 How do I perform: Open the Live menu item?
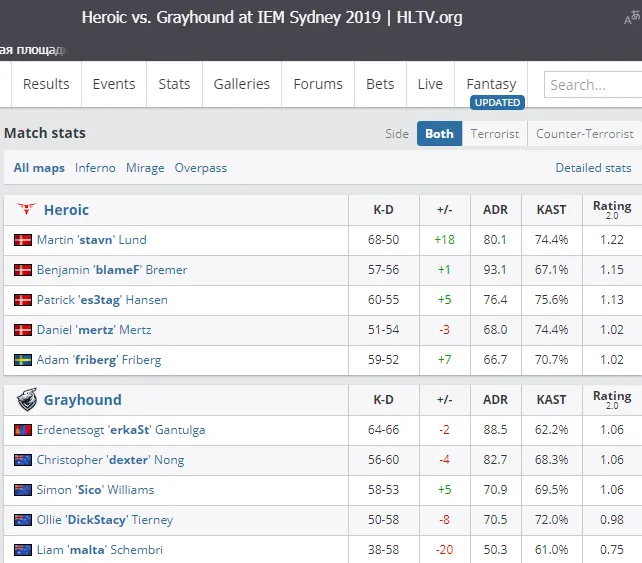click(x=430, y=84)
